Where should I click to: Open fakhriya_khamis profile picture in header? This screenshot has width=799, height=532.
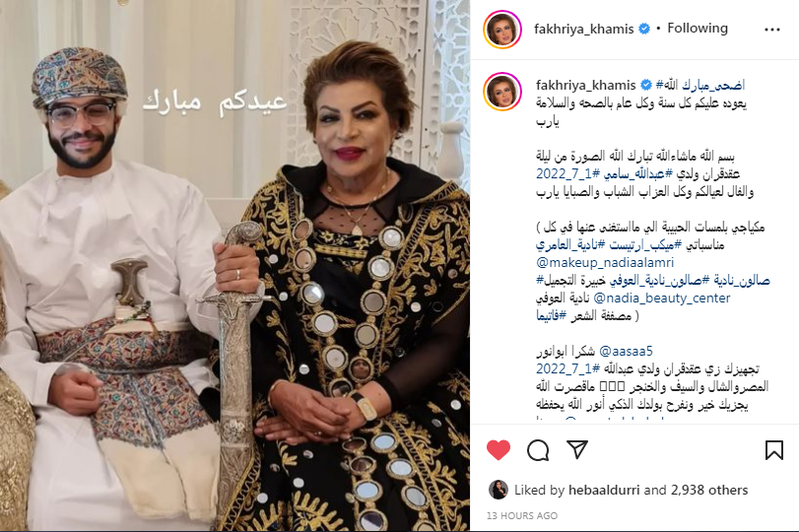[x=502, y=29]
